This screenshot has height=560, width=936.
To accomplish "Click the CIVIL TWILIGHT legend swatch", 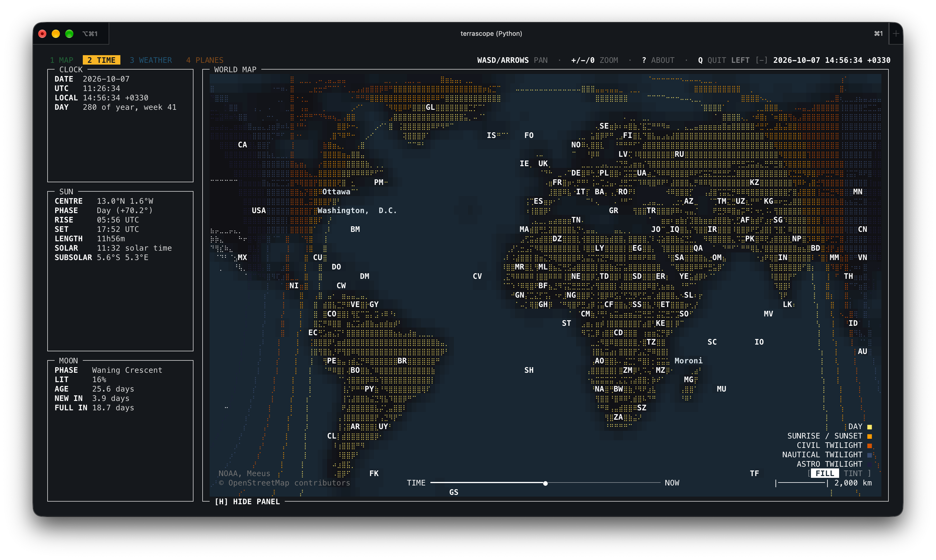I will pos(870,446).
